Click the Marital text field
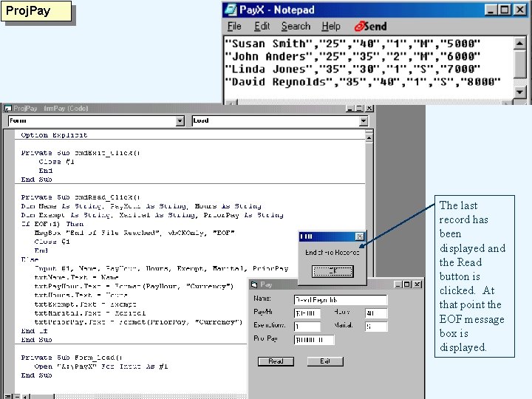Viewport: 532px width, 399px height. coord(376,327)
